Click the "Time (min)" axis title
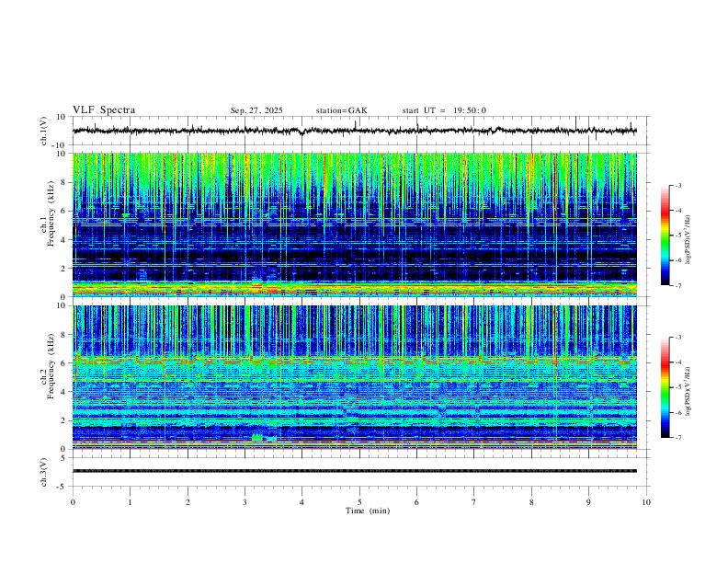The width and height of the screenshot is (728, 563). click(x=368, y=511)
